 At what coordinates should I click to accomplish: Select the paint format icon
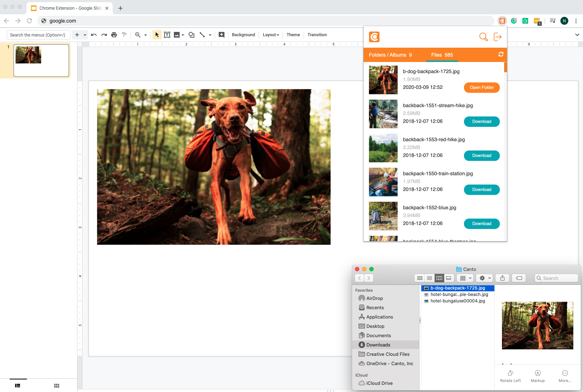(x=124, y=35)
